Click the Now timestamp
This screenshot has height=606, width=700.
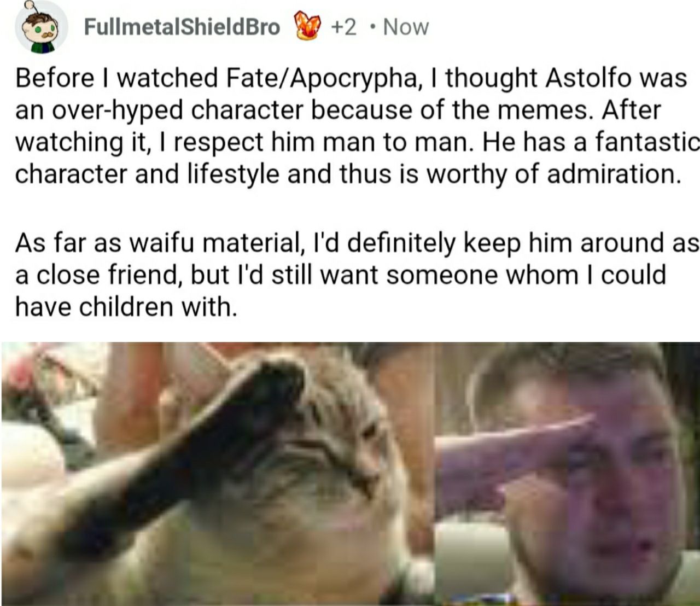coord(406,27)
